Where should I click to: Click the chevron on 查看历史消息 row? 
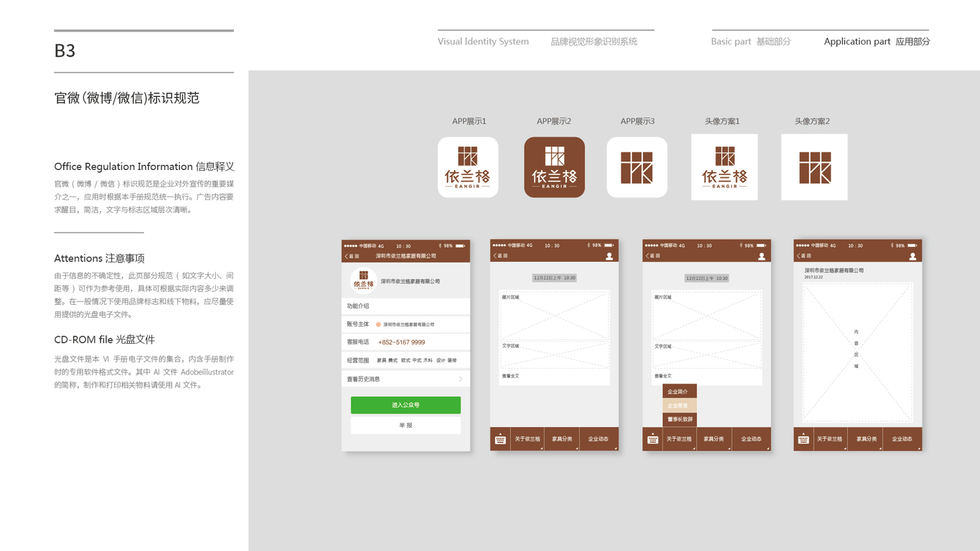tap(461, 379)
